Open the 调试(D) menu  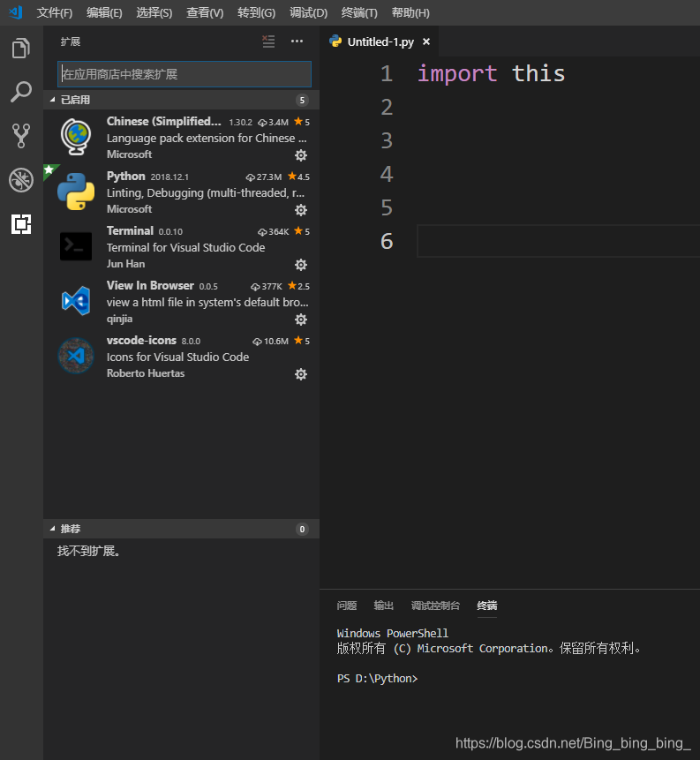[308, 12]
